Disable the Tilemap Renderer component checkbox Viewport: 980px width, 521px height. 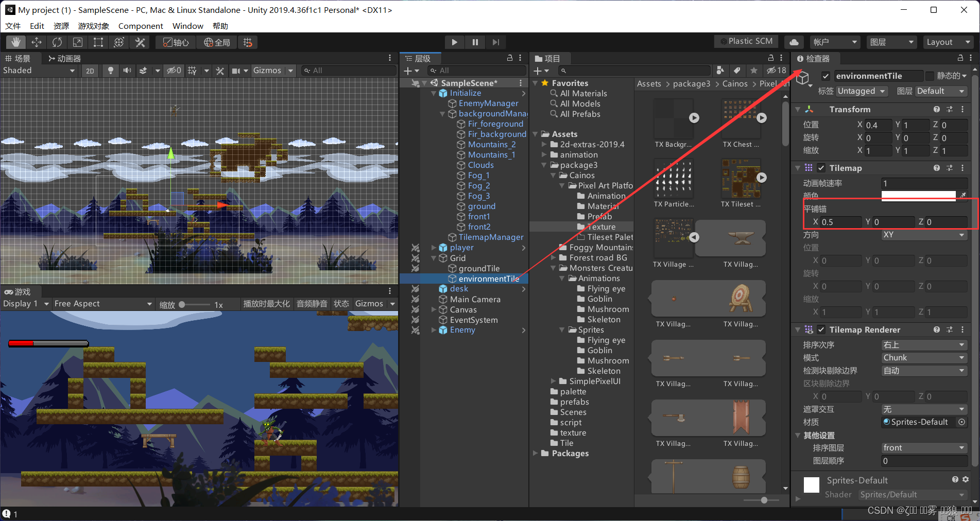(821, 329)
